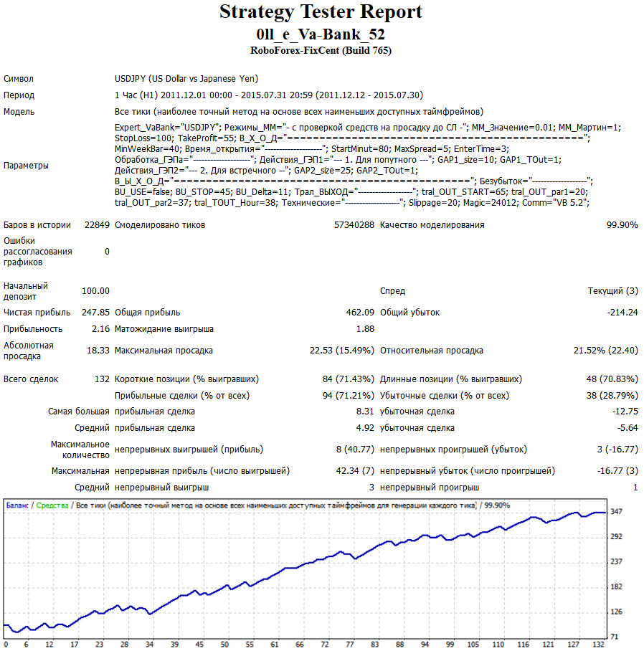This screenshot has height=651, width=644.
Task: Click the 'Параметры' row label
Action: [26, 165]
